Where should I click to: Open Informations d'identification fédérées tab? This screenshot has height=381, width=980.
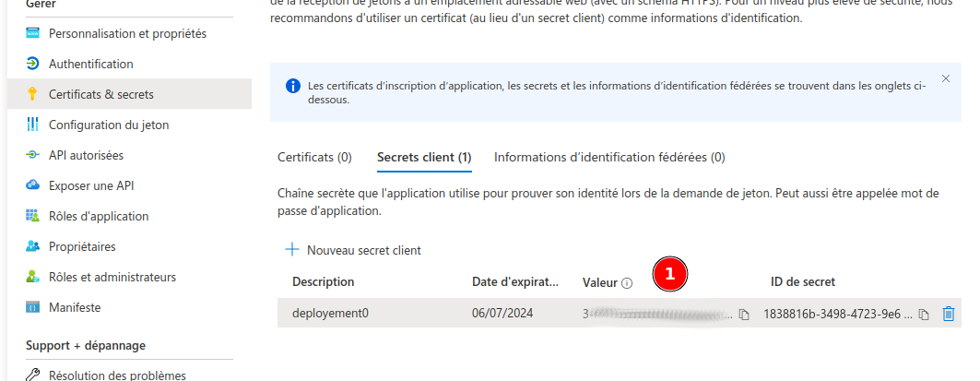click(x=609, y=157)
